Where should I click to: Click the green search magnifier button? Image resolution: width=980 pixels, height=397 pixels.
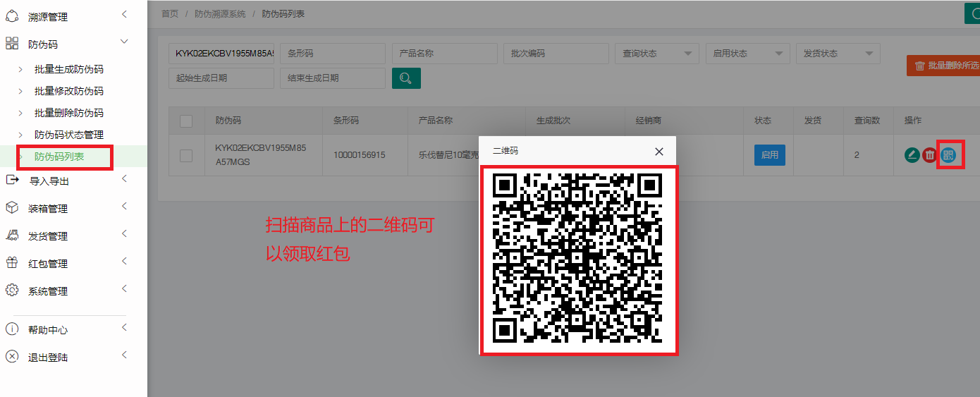pyautogui.click(x=406, y=78)
